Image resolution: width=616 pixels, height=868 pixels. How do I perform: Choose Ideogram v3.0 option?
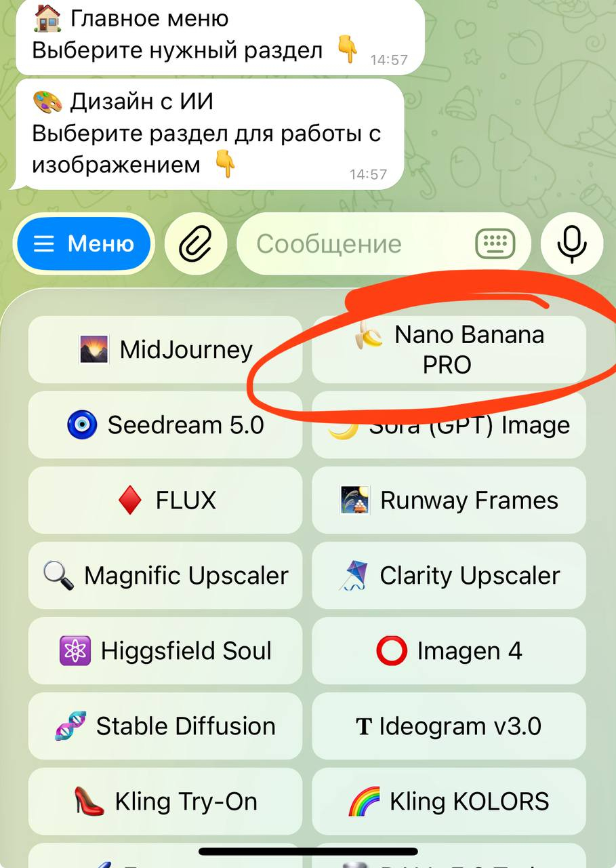(x=449, y=726)
